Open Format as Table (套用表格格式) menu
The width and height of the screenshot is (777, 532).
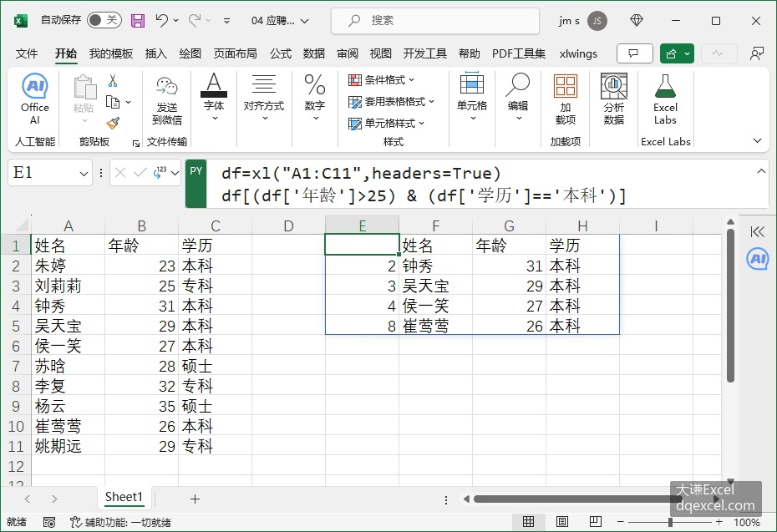tap(391, 102)
